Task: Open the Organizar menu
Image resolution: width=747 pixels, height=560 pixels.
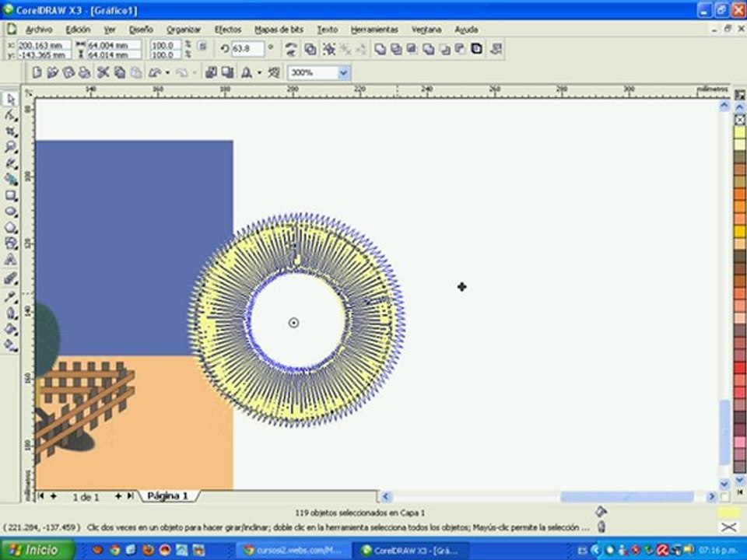Action: click(184, 30)
